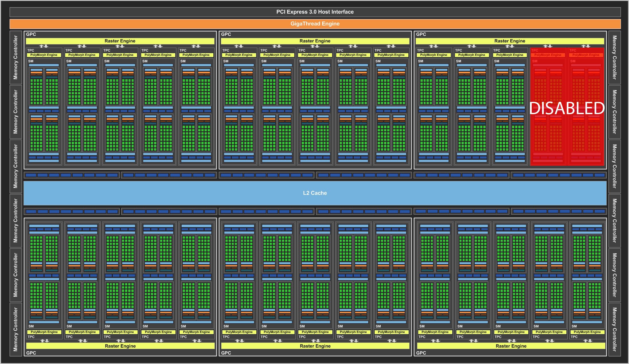The width and height of the screenshot is (629, 364).
Task: Click arrow icon above first top-left TPC
Action: click(44, 46)
